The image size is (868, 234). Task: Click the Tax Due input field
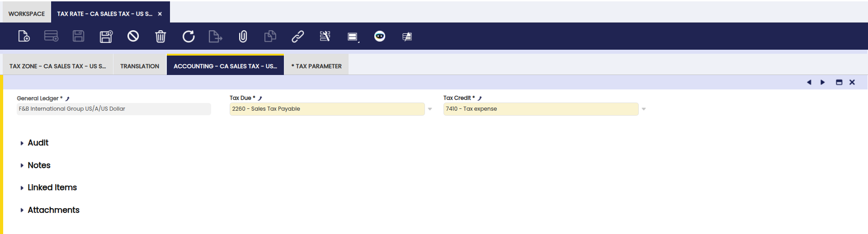(x=327, y=109)
